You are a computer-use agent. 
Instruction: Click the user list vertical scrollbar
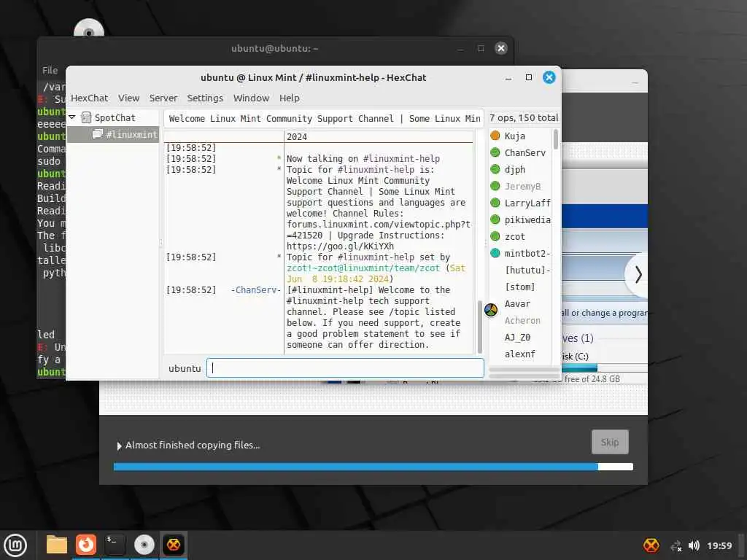click(555, 139)
